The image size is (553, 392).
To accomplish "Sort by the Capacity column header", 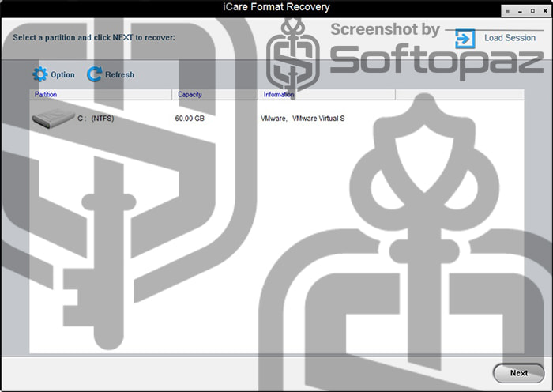I will coord(215,94).
